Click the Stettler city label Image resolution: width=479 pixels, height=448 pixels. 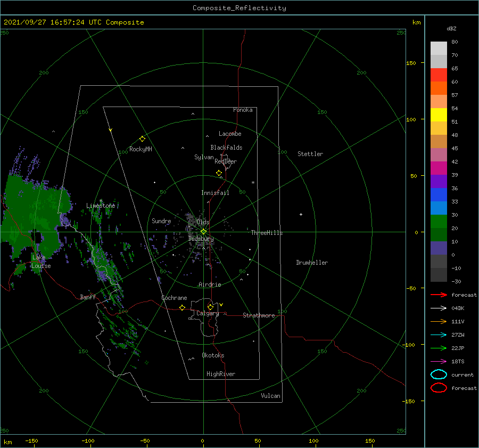(310, 154)
